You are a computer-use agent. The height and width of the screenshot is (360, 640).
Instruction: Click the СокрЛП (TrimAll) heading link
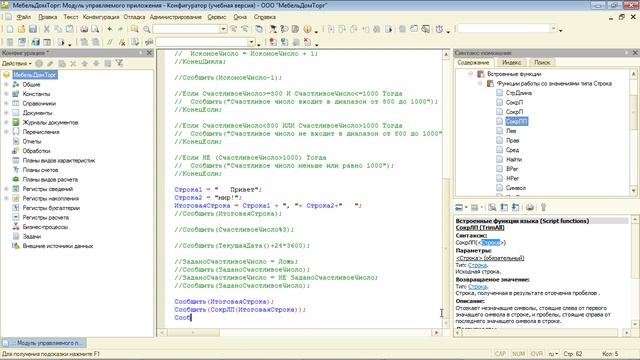coord(480,228)
